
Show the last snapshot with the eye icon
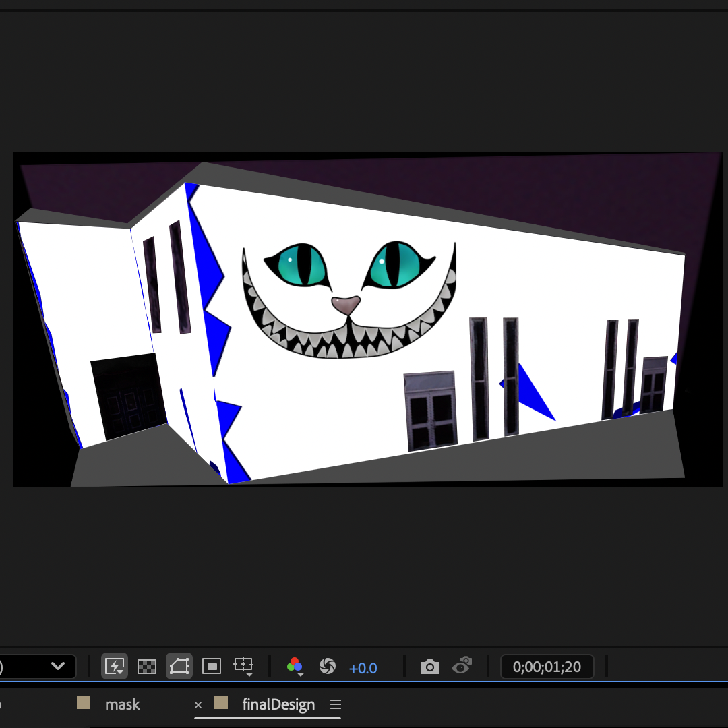point(462,667)
